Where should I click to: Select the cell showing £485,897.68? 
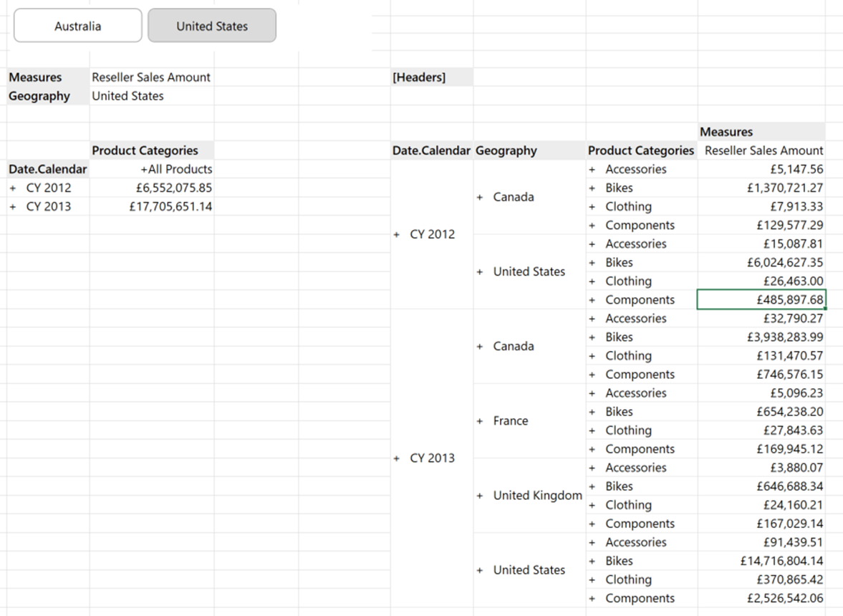click(x=761, y=299)
